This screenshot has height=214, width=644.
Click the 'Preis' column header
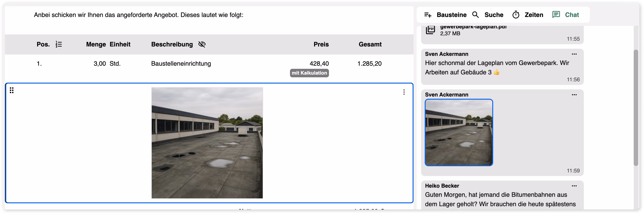click(x=321, y=44)
